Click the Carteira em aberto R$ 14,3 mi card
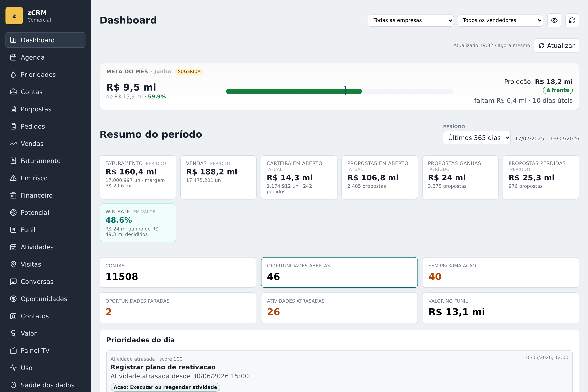588x392 pixels. 299,177
